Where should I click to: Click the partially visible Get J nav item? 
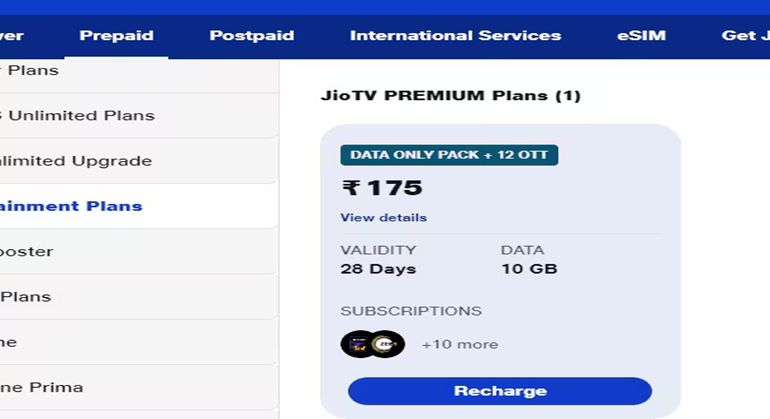[x=745, y=36]
